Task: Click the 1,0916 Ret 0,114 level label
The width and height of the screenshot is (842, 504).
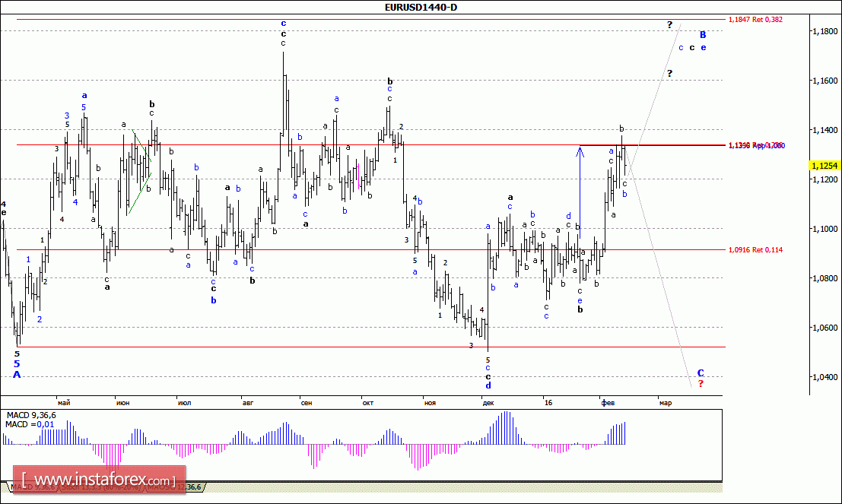Action: pos(755,249)
